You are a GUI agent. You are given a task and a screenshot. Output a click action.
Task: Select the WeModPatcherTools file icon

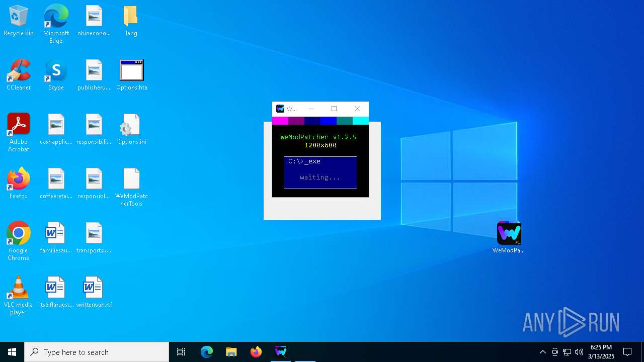tap(131, 187)
